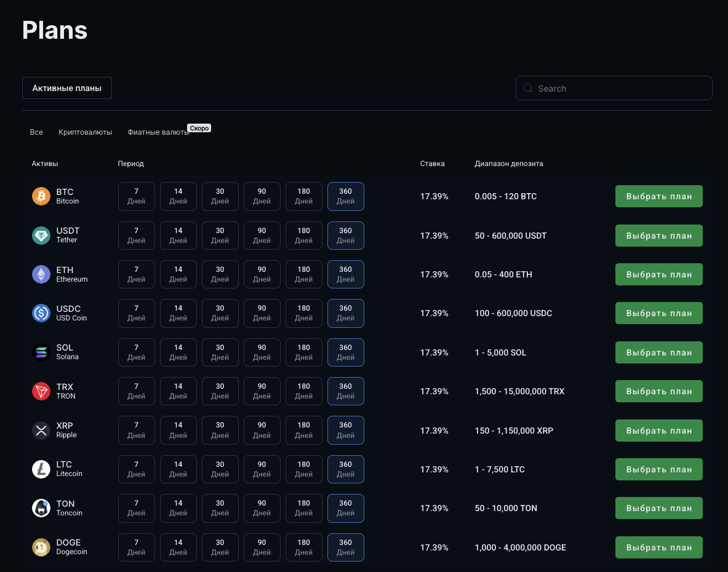Click the Ставка column header
Screen dimensions: 728x572
[x=432, y=163]
